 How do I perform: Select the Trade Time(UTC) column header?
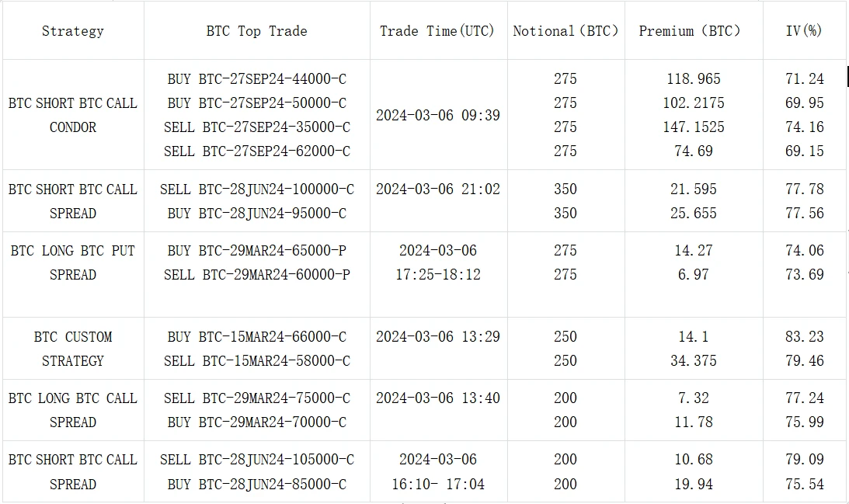pos(437,31)
